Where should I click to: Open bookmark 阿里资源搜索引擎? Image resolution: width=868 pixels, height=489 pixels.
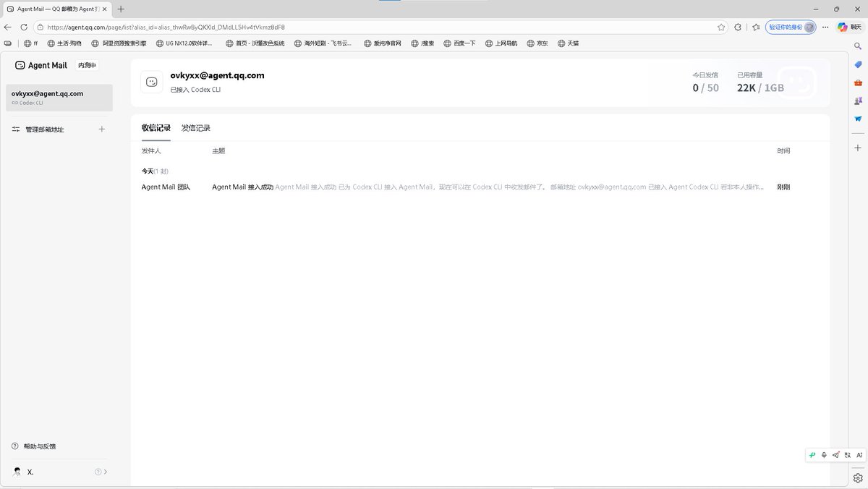coord(119,43)
